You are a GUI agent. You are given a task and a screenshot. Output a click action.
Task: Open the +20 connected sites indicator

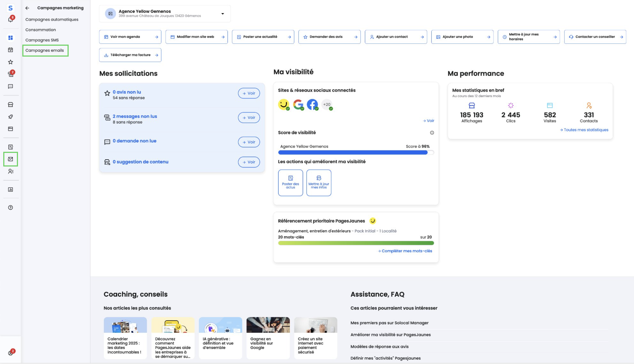point(327,104)
